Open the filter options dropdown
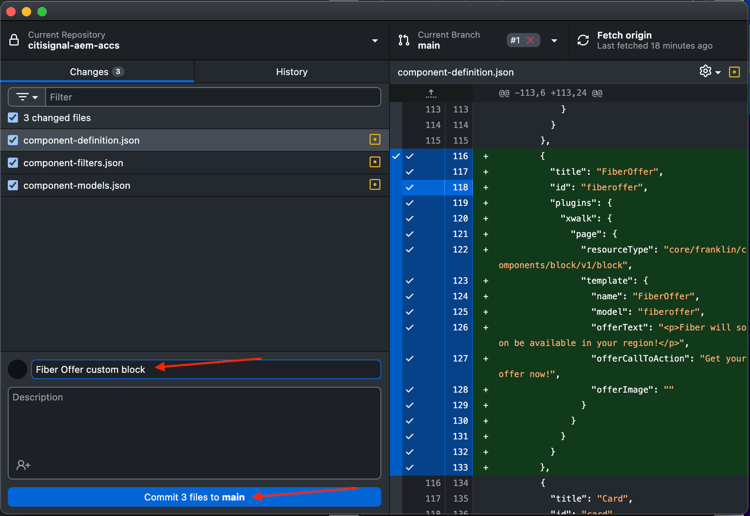Screen dimensions: 750x516 pos(27,97)
